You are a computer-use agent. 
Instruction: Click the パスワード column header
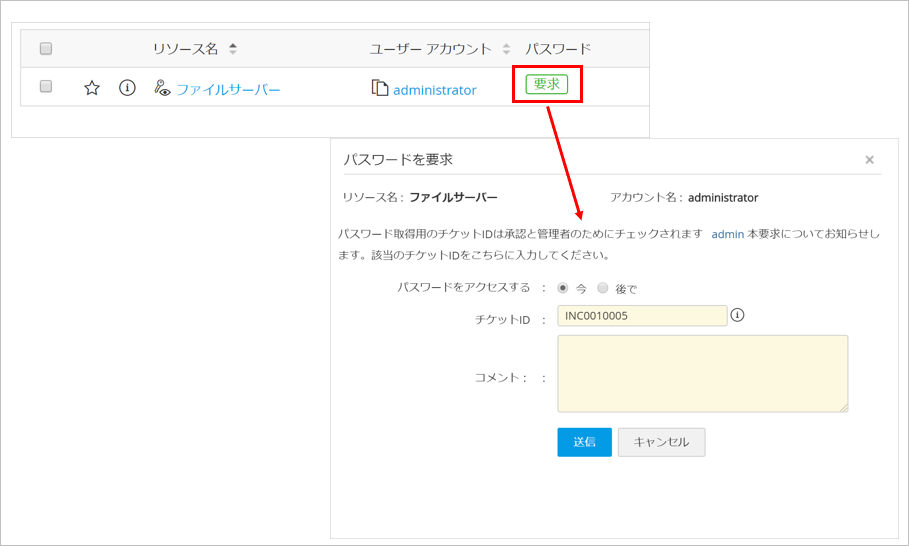(558, 49)
